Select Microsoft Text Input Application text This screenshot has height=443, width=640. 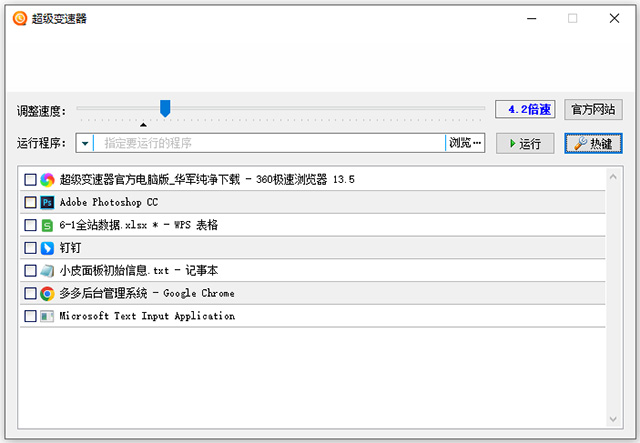click(x=147, y=316)
